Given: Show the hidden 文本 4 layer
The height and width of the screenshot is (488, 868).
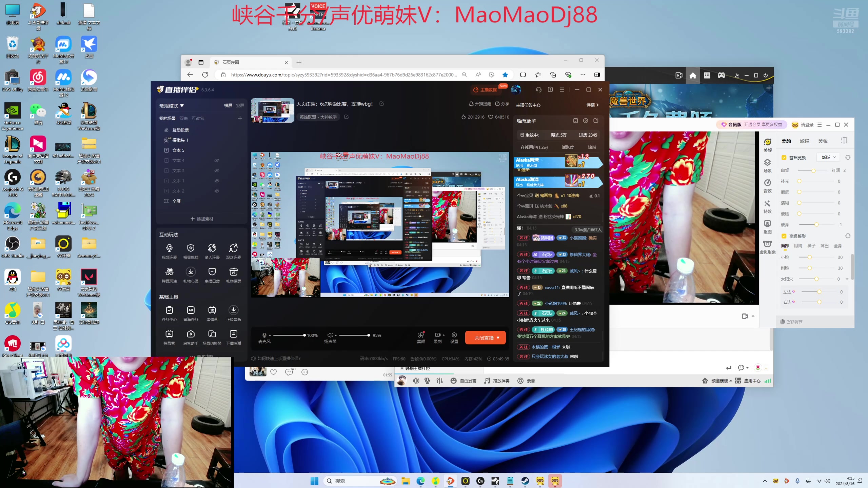Looking at the screenshot, I should pyautogui.click(x=217, y=160).
